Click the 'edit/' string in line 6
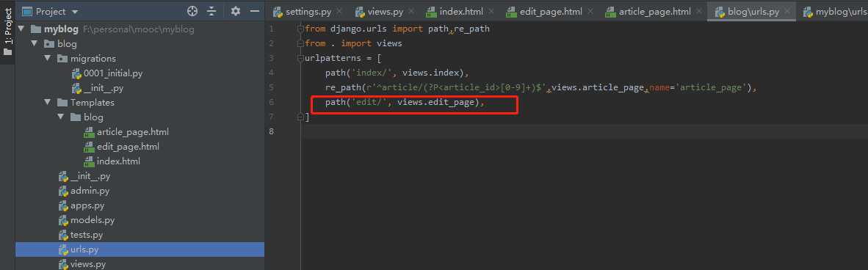This screenshot has height=270, width=868. point(369,102)
